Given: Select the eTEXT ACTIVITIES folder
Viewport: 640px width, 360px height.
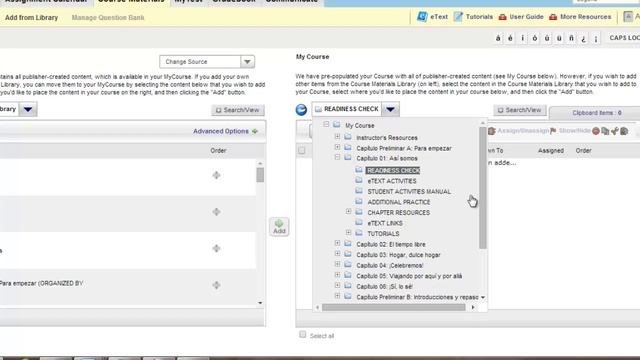Looking at the screenshot, I should 392,181.
